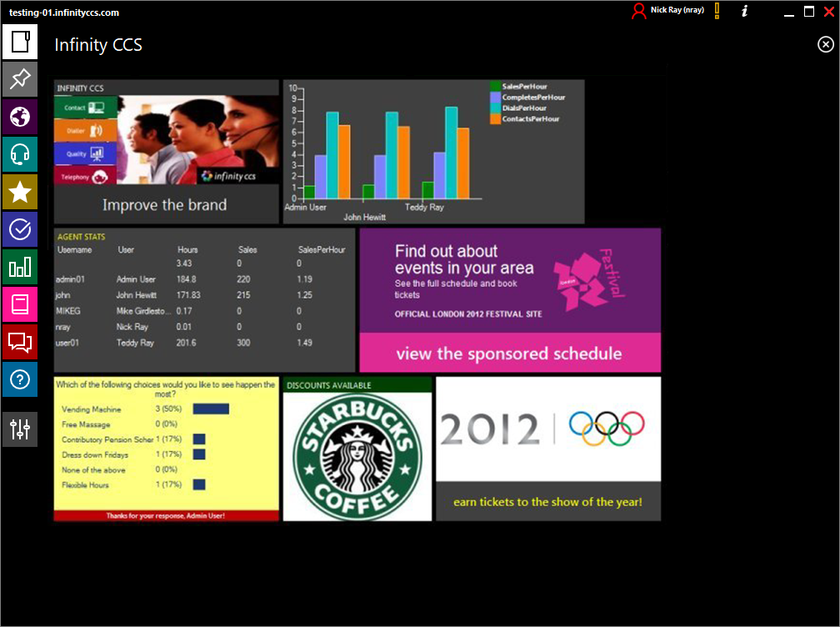Viewport: 840px width, 627px height.
Task: Click the yellow exclamation alert icon
Action: (717, 11)
